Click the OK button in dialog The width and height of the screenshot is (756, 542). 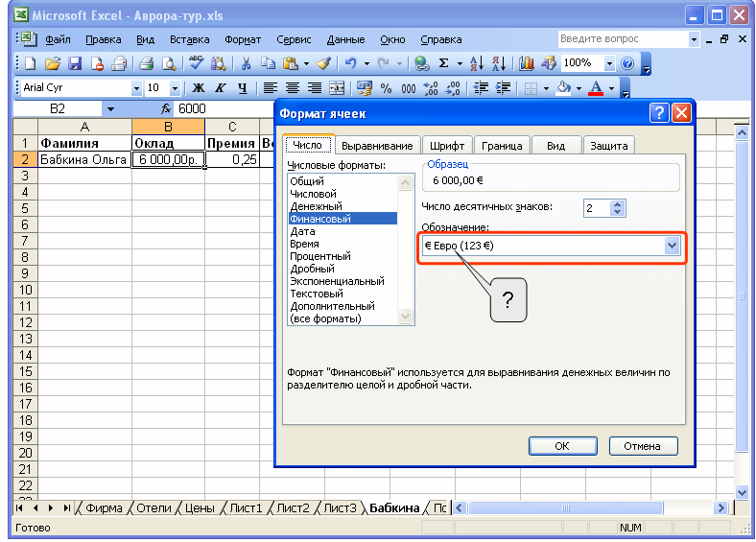(x=562, y=446)
